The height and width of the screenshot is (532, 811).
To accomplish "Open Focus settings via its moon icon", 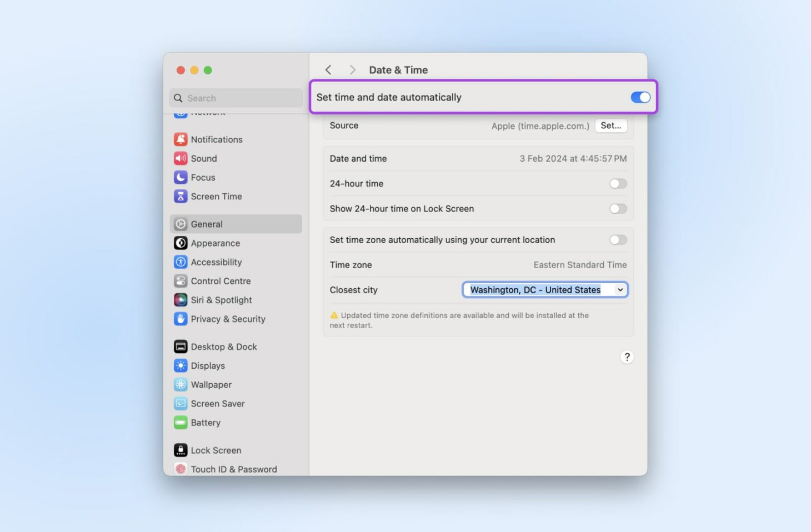I will coord(181,177).
